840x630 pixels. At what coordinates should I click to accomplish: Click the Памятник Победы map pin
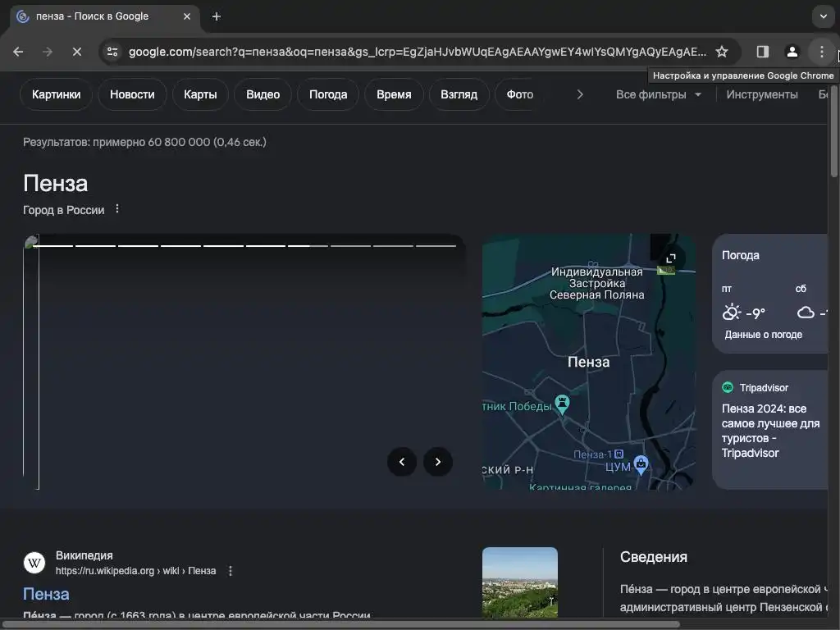pyautogui.click(x=562, y=404)
